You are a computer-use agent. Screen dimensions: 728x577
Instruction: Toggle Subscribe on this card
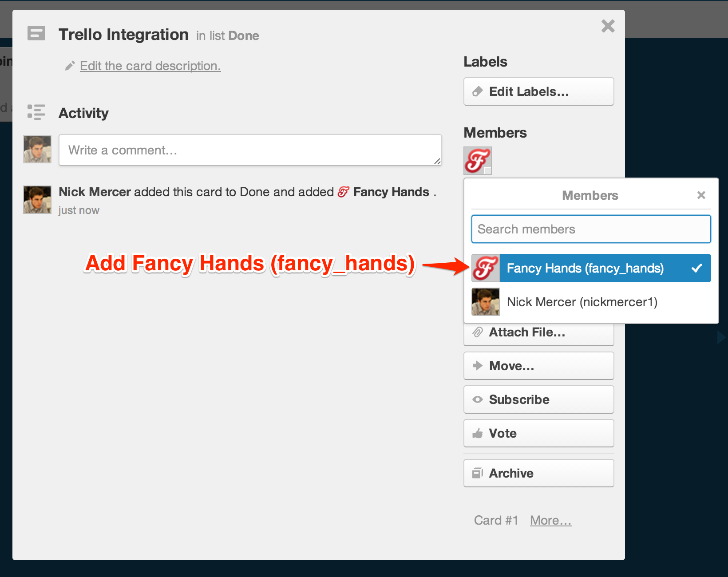pyautogui.click(x=538, y=399)
